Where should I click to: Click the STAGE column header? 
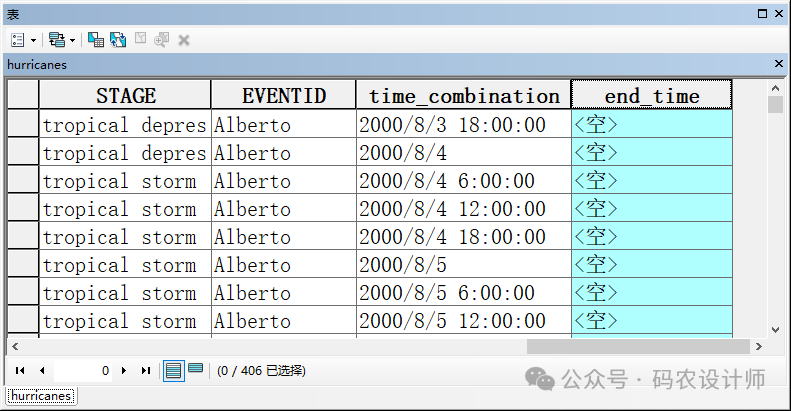click(x=125, y=95)
